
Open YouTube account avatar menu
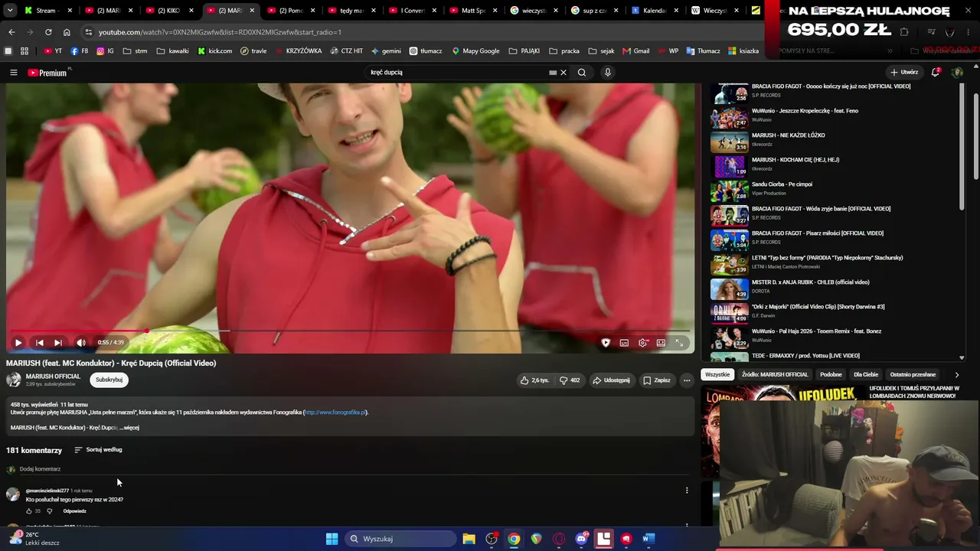[957, 73]
